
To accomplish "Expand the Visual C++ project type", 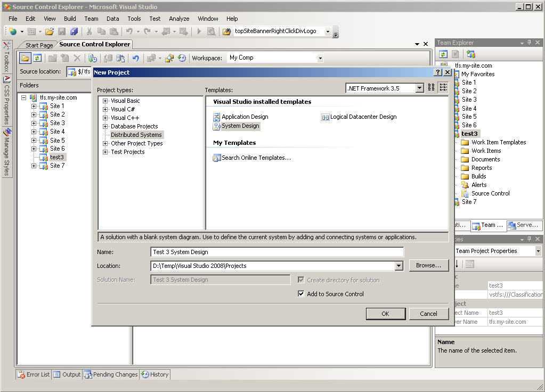I will (105, 118).
